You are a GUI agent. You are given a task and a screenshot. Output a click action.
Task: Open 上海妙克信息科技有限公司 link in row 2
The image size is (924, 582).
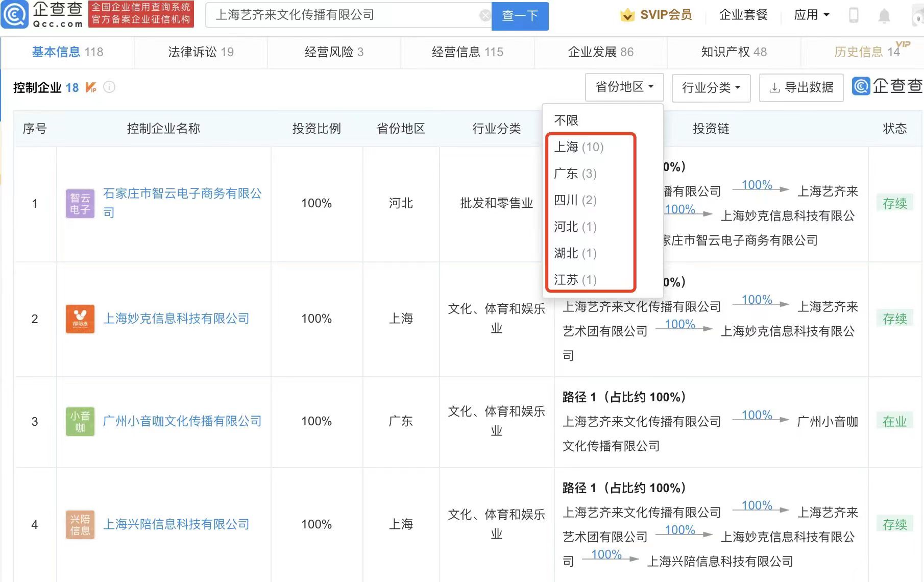point(176,319)
